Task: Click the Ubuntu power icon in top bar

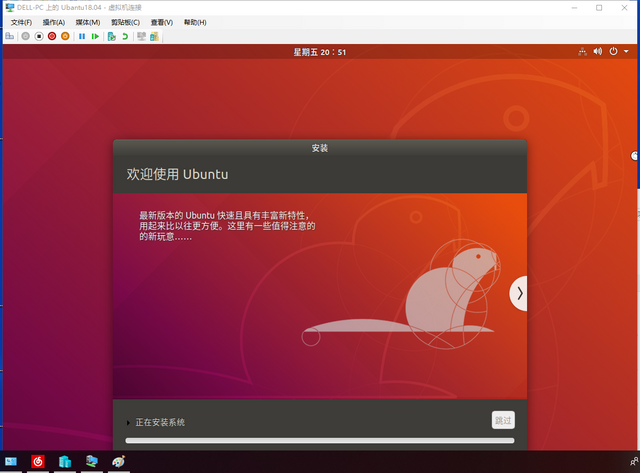Action: pyautogui.click(x=613, y=51)
